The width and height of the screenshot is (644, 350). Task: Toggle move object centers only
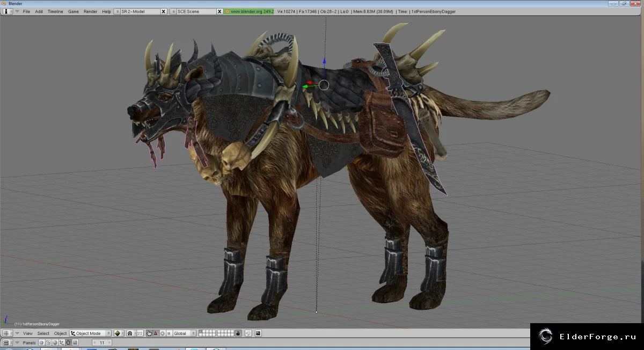[140, 333]
